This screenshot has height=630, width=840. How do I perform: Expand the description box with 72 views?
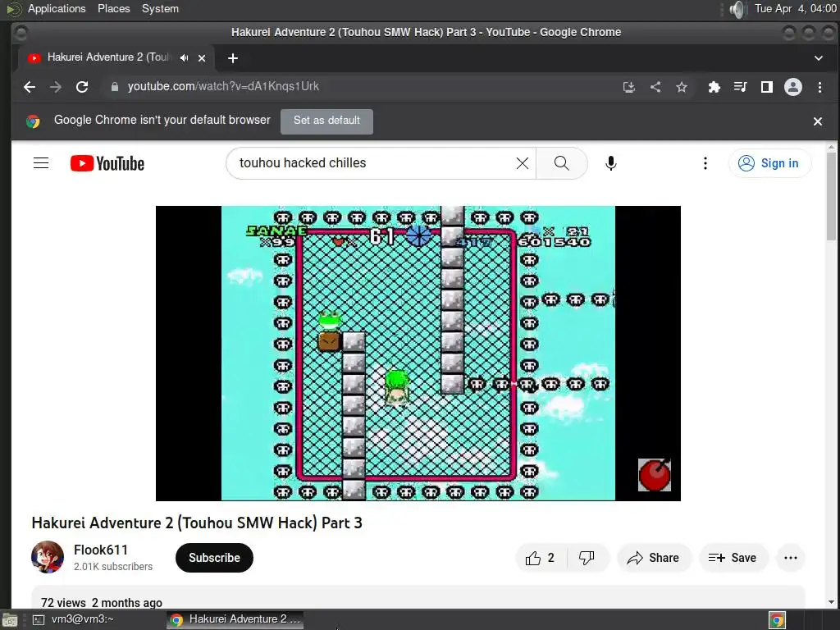click(418, 597)
